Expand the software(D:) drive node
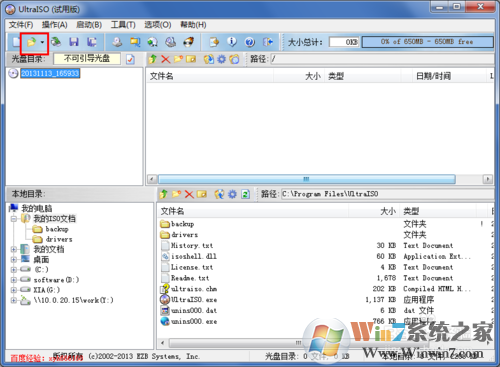The height and width of the screenshot is (367, 500). [x=14, y=280]
